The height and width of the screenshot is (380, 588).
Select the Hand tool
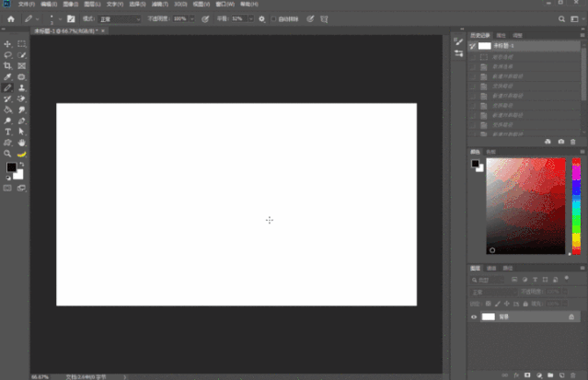click(x=22, y=143)
